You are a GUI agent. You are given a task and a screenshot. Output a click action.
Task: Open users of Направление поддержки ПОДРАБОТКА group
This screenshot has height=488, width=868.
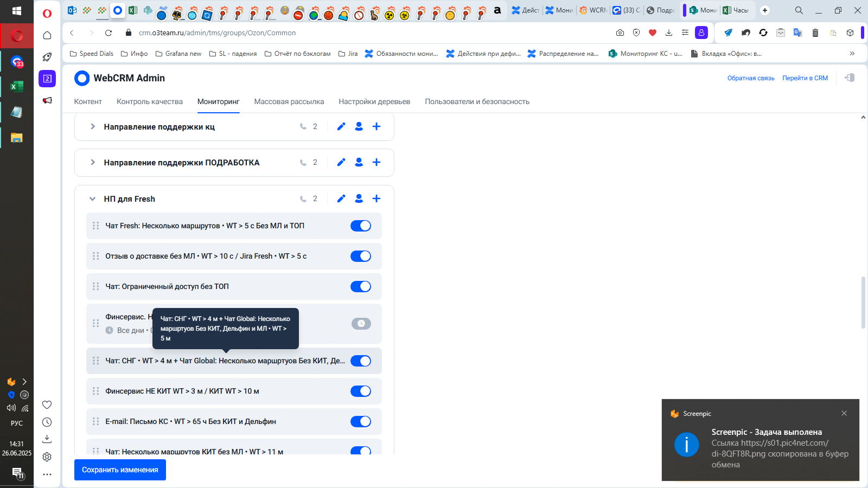[x=359, y=162]
